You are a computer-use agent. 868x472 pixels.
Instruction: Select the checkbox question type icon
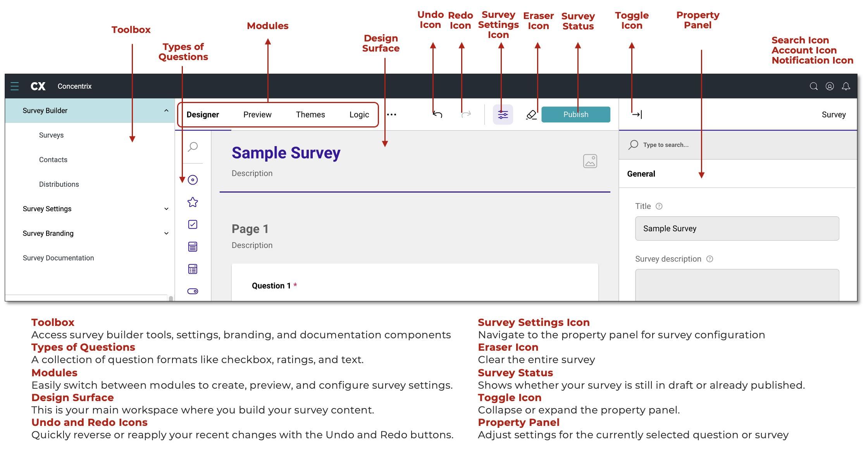(193, 225)
